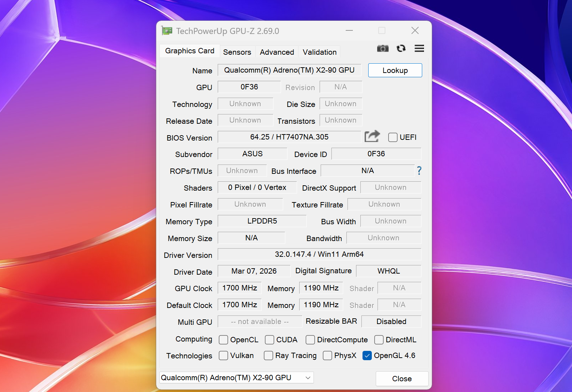Click the Technology Unknown value
This screenshot has height=392, width=572.
pyautogui.click(x=245, y=104)
